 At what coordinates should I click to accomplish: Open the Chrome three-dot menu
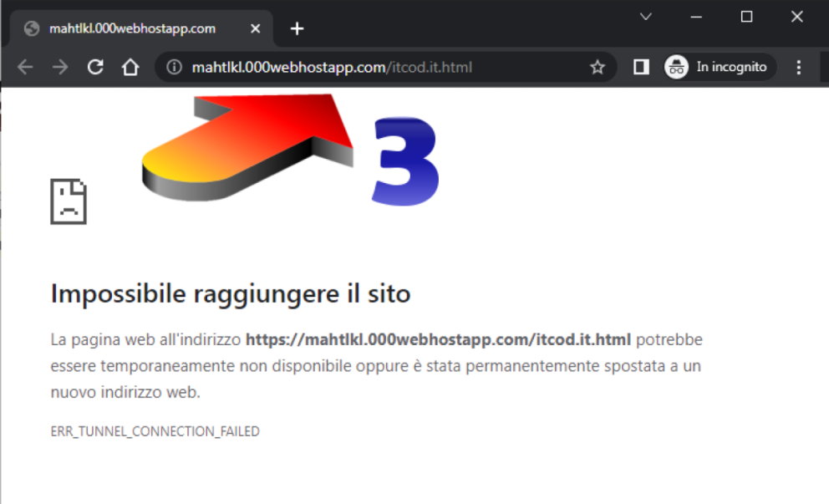(798, 67)
